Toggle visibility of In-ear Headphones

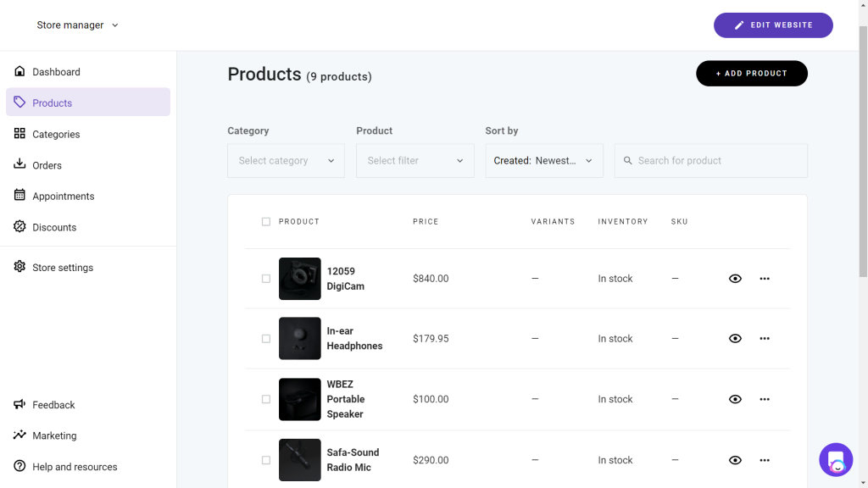point(735,339)
